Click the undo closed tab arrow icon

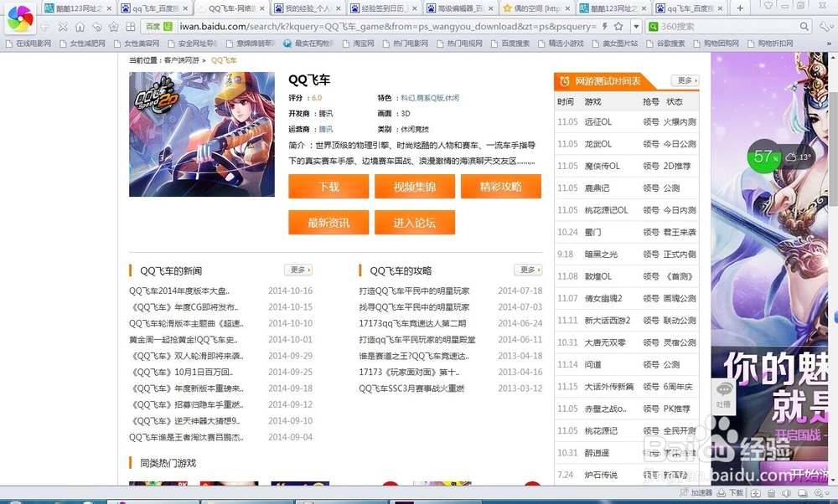96,26
